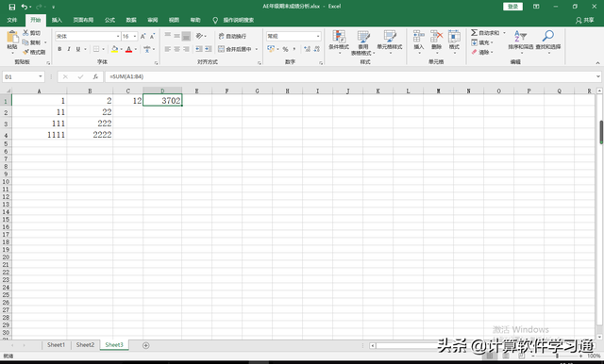Click the phonetic guide (文) icon
This screenshot has height=364, width=604.
point(147,49)
